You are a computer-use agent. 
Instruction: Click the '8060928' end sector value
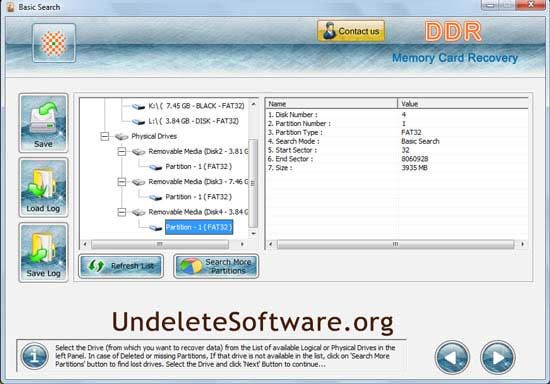coord(415,159)
